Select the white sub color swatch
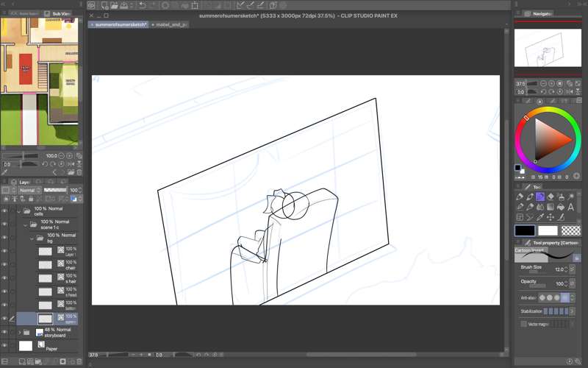588x368 pixels. point(548,230)
